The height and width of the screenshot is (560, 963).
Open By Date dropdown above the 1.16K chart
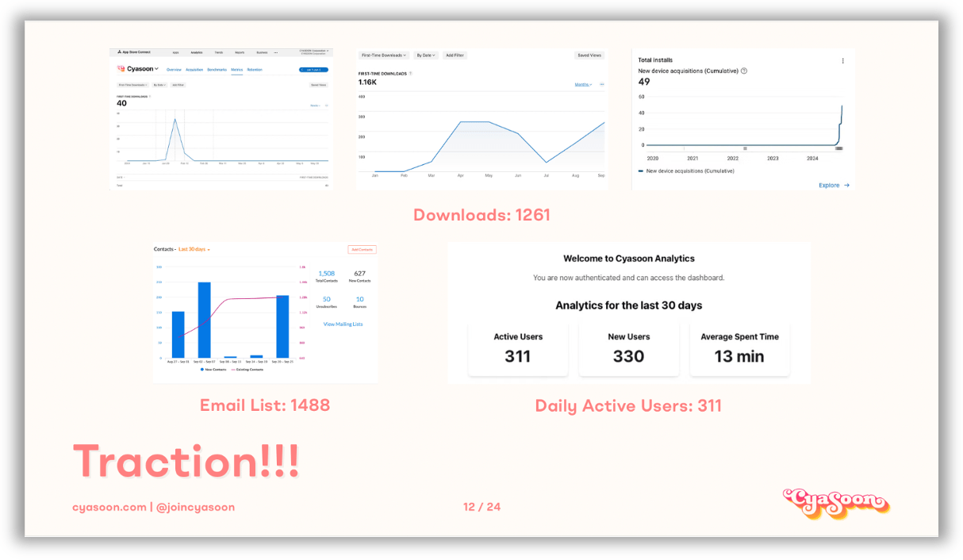pos(427,56)
